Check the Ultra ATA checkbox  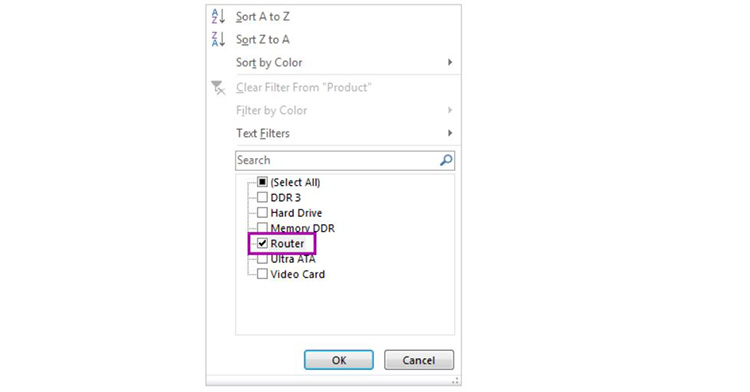[262, 259]
